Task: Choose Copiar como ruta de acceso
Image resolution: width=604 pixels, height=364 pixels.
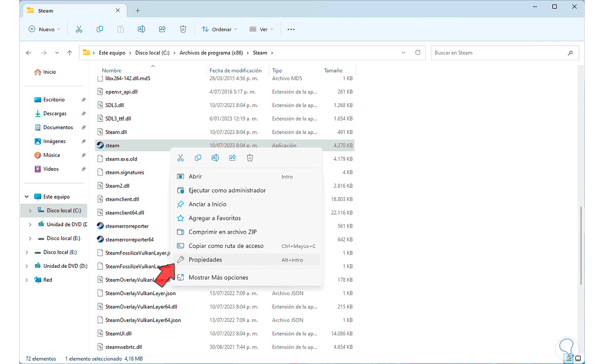Action: pos(246,246)
